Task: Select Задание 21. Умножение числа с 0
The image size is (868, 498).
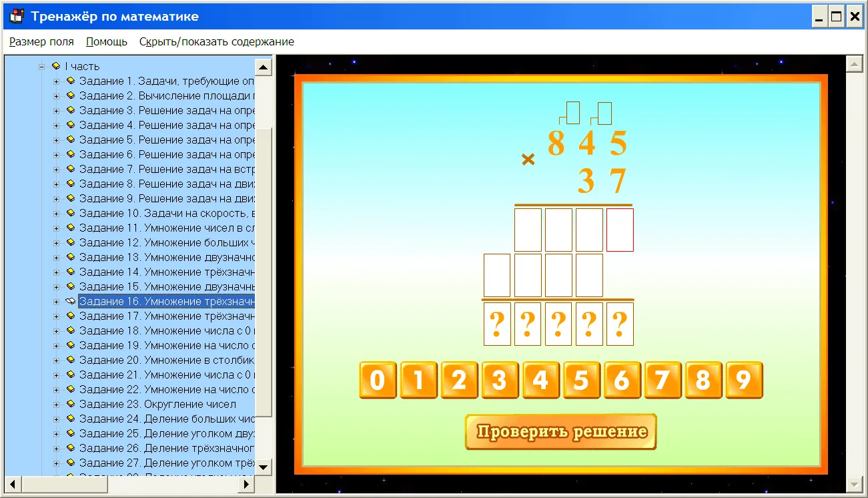Action: [x=167, y=375]
